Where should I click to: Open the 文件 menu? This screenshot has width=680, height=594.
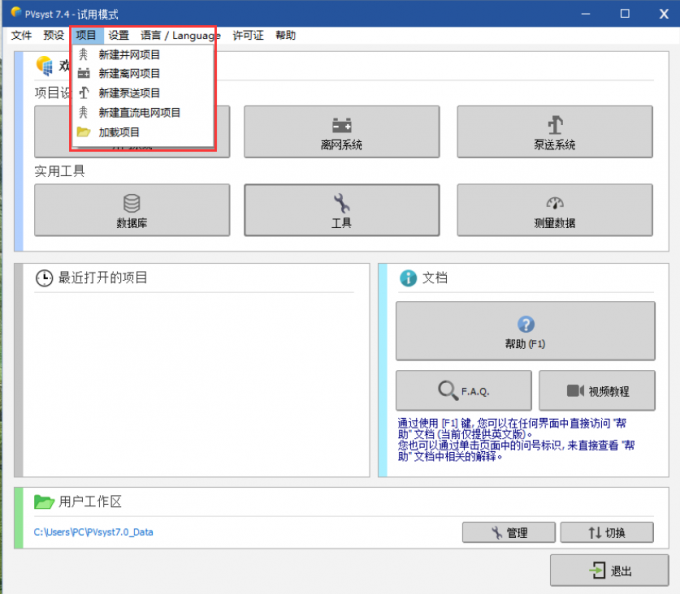click(x=21, y=35)
